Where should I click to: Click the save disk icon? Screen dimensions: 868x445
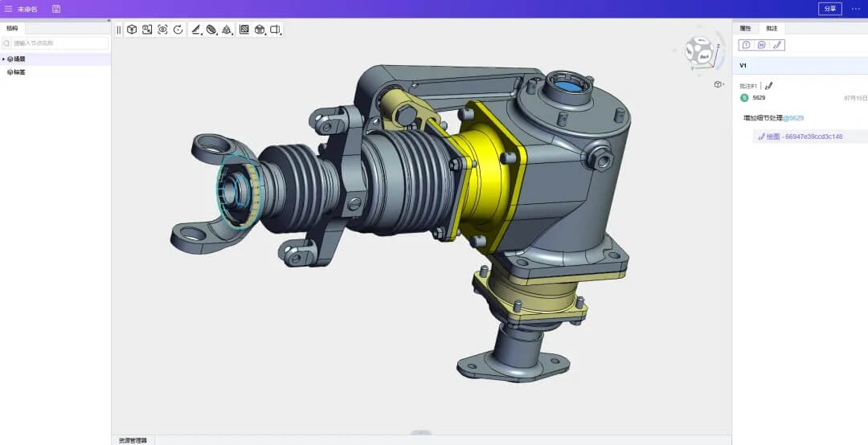[x=56, y=9]
